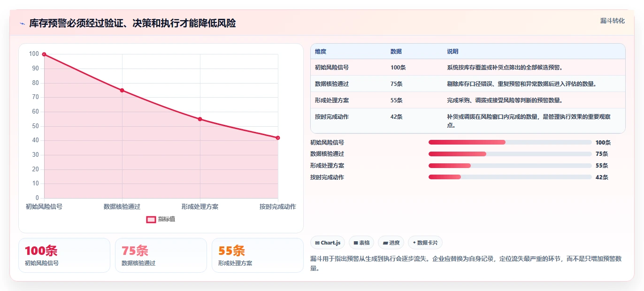Image resolution: width=644 pixels, height=291 pixels.
Task: Click x-axis label 按时完成动作 on the chart
Action: point(278,207)
